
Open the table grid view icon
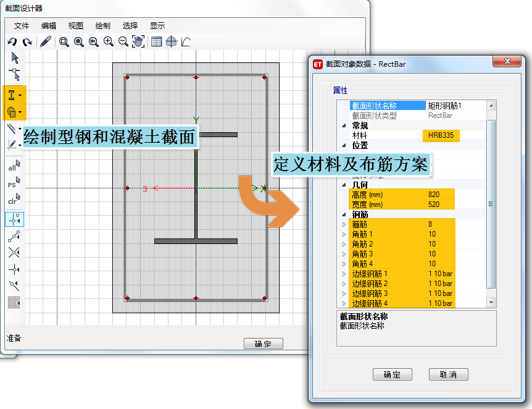157,42
